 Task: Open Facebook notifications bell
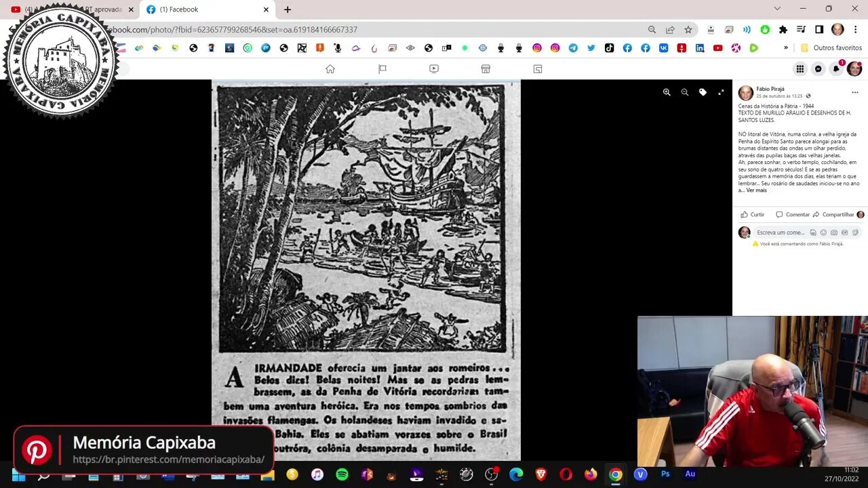836,68
